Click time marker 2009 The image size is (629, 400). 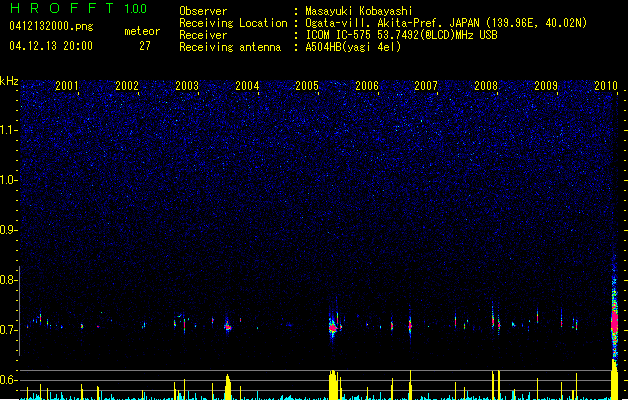[x=546, y=86]
